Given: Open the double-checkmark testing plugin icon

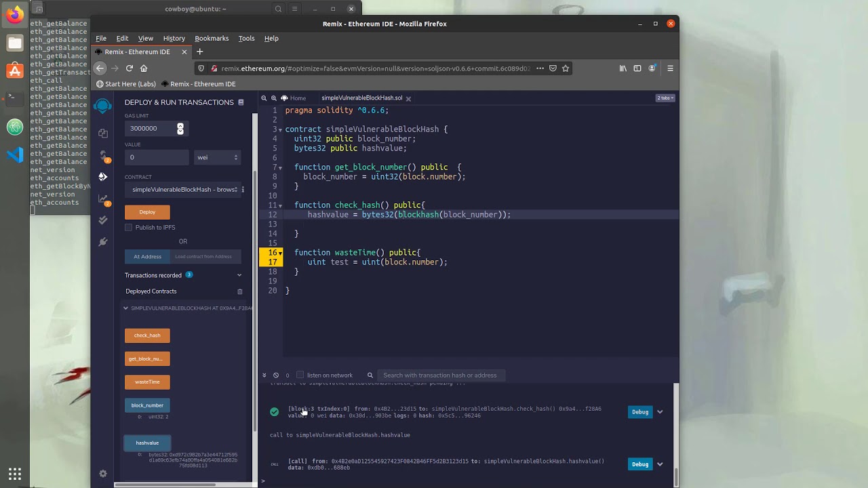Looking at the screenshot, I should point(103,220).
